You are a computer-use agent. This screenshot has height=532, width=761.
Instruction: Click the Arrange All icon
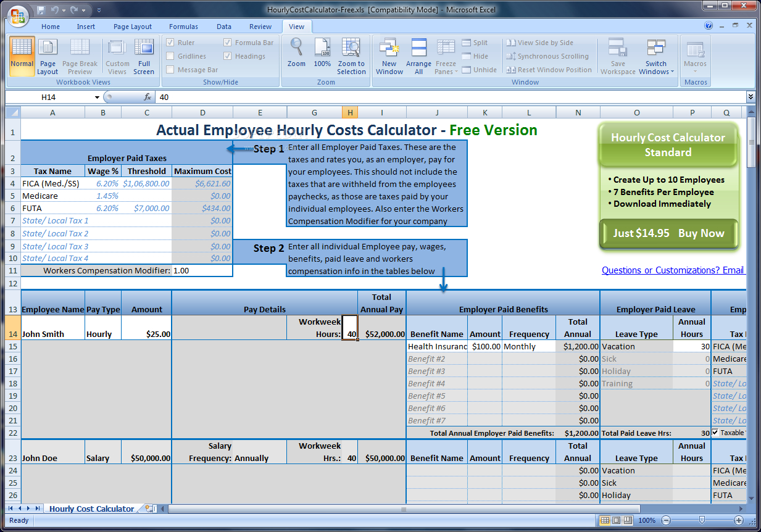tap(418, 56)
